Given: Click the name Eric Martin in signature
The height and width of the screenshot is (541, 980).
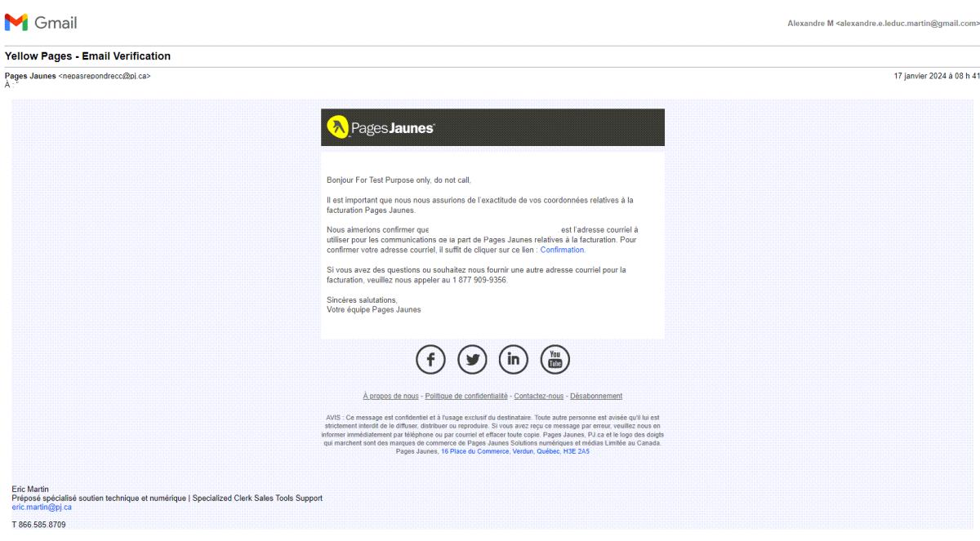Looking at the screenshot, I should pyautogui.click(x=30, y=490).
